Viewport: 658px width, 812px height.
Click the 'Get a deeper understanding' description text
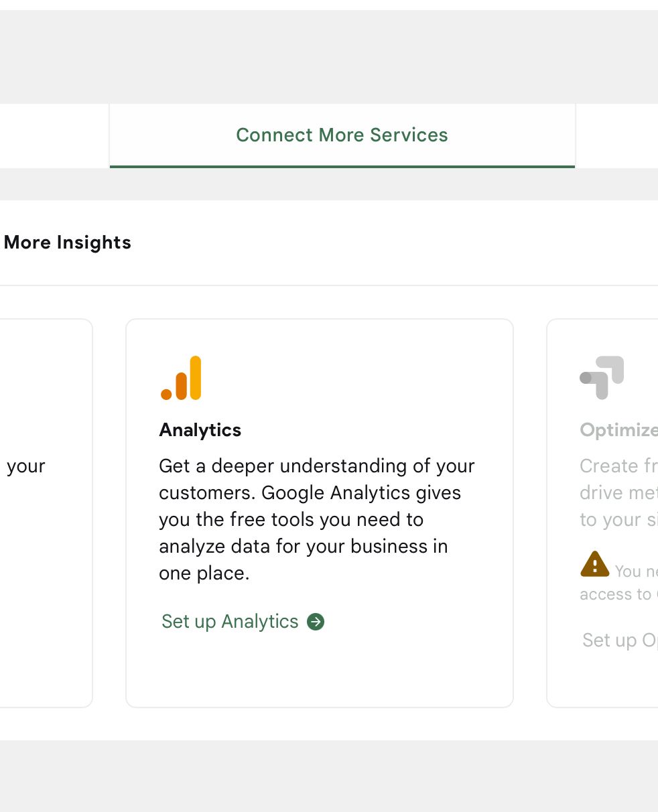click(317, 519)
